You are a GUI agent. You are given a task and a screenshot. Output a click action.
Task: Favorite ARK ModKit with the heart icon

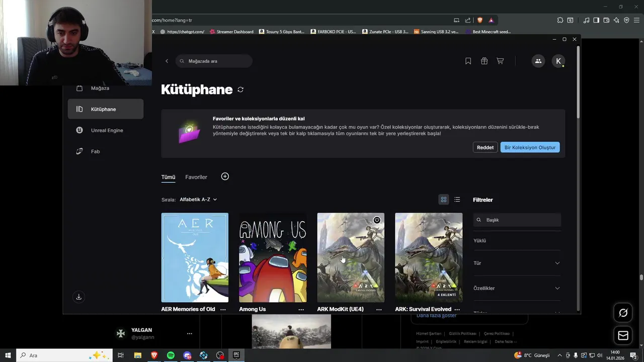(x=377, y=220)
